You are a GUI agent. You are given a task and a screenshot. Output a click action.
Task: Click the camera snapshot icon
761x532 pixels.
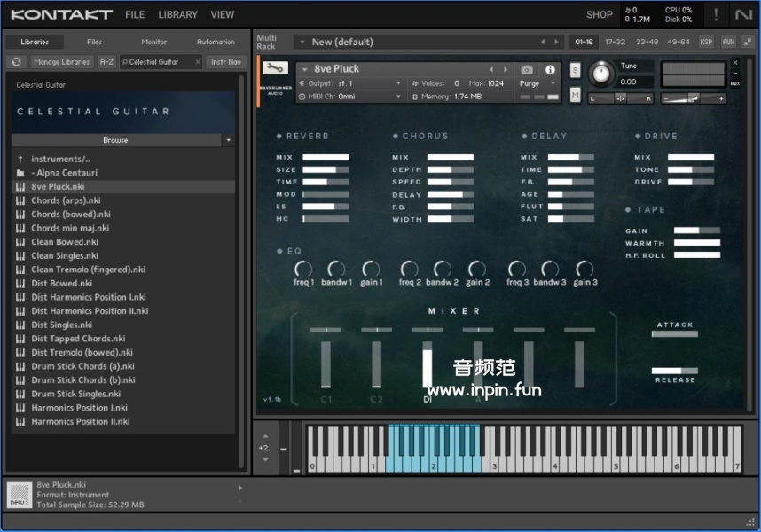click(527, 69)
